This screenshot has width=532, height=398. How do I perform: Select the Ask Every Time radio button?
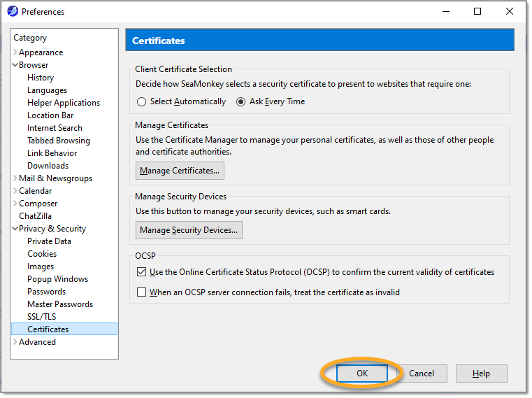[x=241, y=101]
